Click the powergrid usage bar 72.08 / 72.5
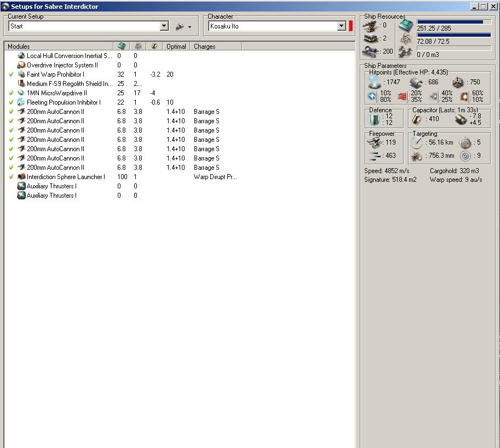The width and height of the screenshot is (500, 448). (x=454, y=35)
